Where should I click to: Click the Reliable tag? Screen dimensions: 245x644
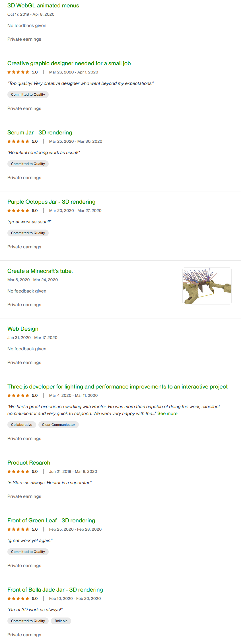[x=61, y=621]
